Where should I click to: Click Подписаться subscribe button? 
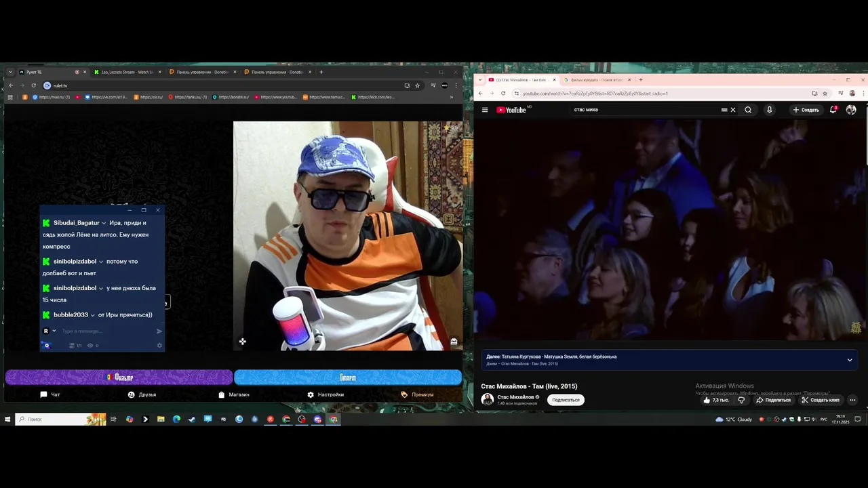pyautogui.click(x=566, y=400)
